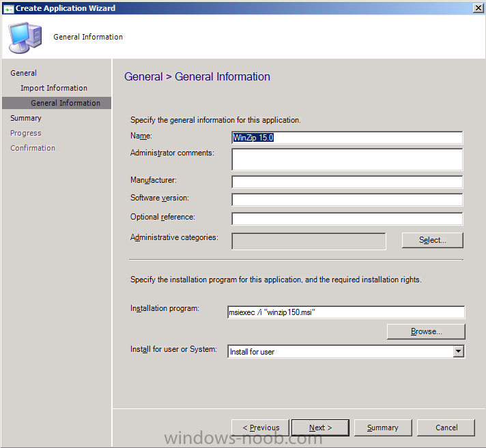Click the wizard title bar icon

point(8,8)
